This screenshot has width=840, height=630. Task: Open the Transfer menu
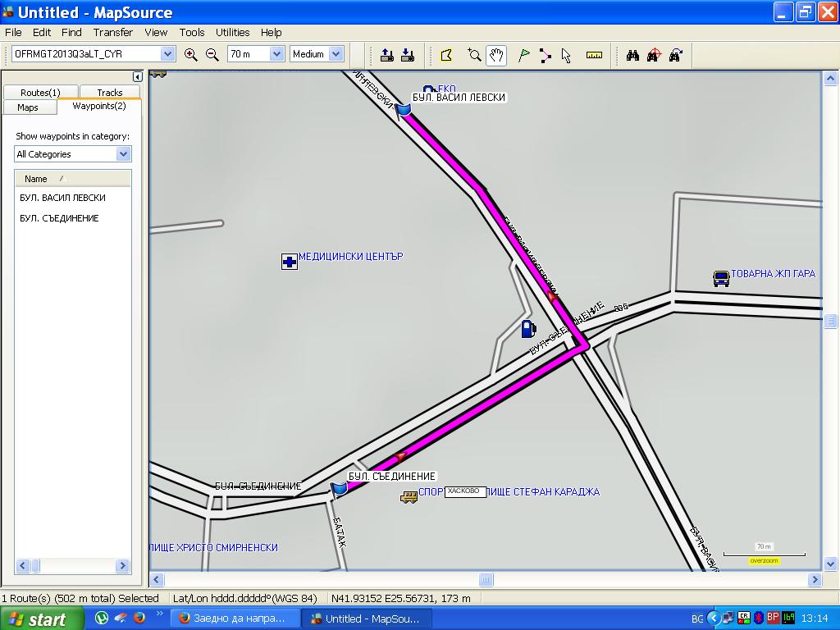(112, 33)
